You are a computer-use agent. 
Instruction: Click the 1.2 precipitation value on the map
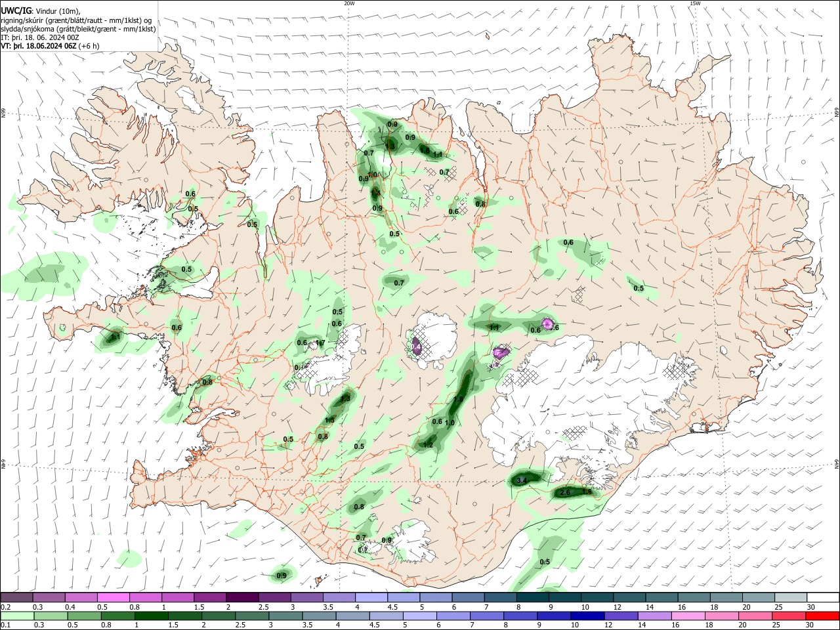point(428,445)
